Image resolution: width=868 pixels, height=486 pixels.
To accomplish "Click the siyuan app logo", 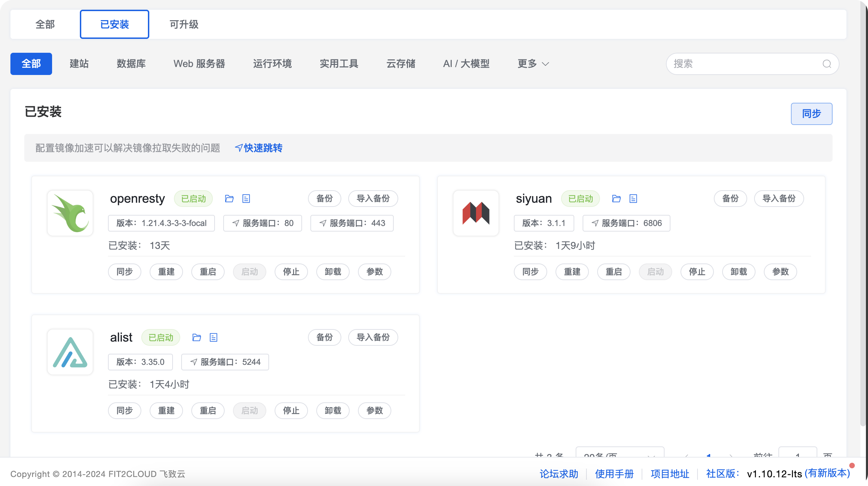I will coord(476,213).
